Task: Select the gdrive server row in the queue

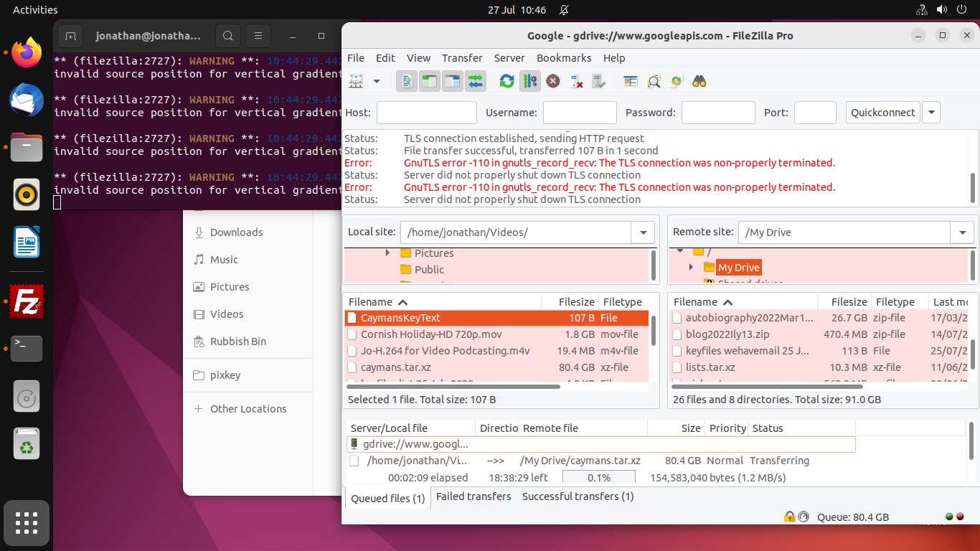Action: [x=601, y=445]
